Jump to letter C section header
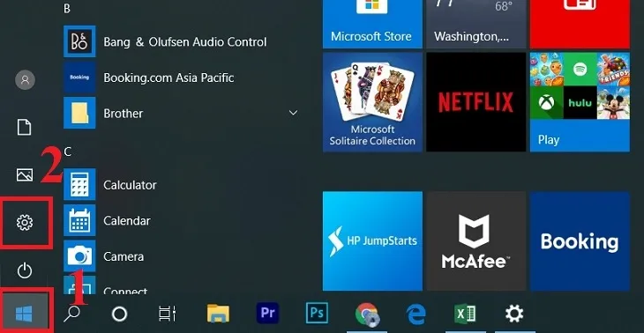This screenshot has width=644, height=333. [x=67, y=152]
